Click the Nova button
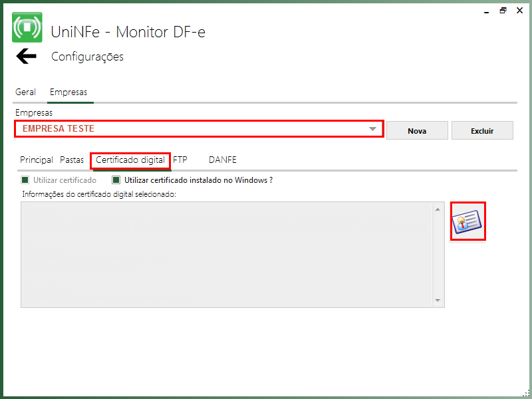This screenshot has width=532, height=399. 417,130
